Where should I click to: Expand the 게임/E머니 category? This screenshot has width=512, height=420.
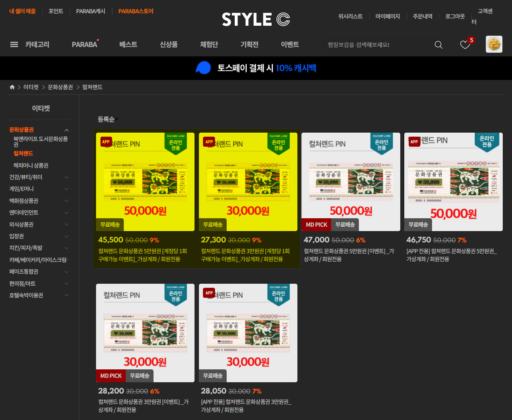point(67,189)
